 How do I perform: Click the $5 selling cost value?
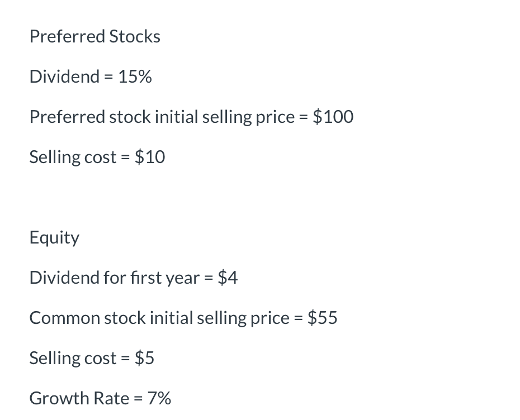coord(144,359)
